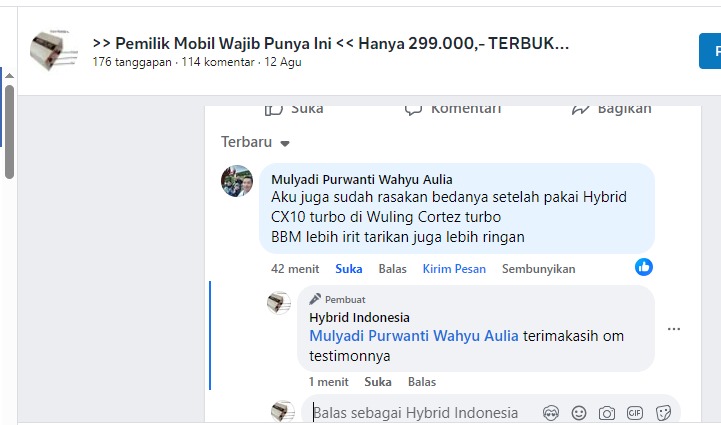Focus the 'Balas sebagai Hybrid Indonesia' reply field
This screenshot has width=721, height=425.
423,413
